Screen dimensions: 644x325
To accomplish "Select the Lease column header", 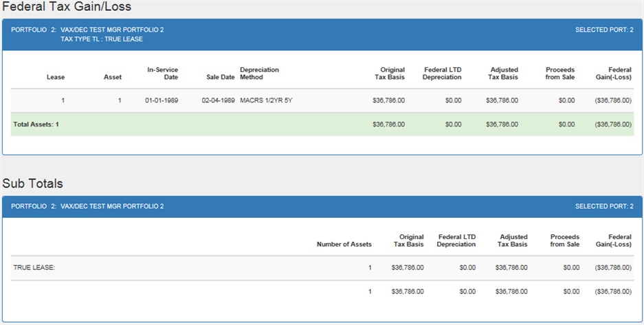I will click(x=56, y=77).
